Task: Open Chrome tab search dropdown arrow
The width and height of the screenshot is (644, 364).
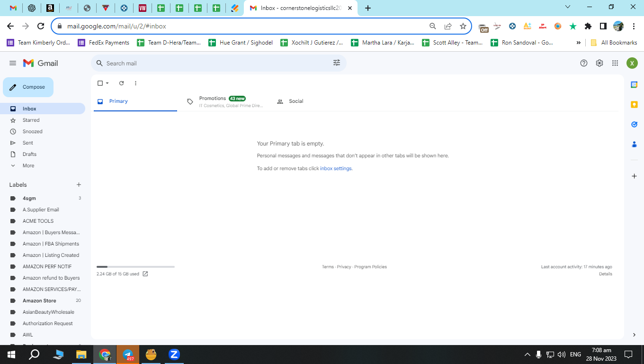Action: point(568,7)
